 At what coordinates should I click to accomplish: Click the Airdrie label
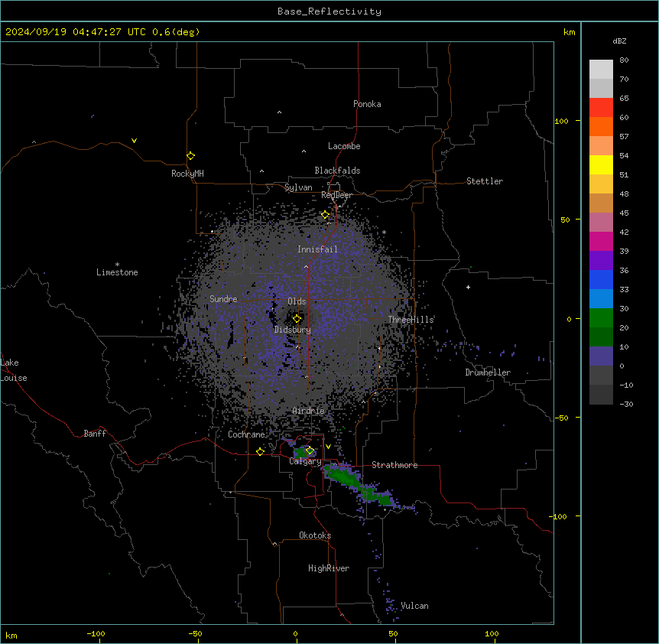[x=309, y=411]
